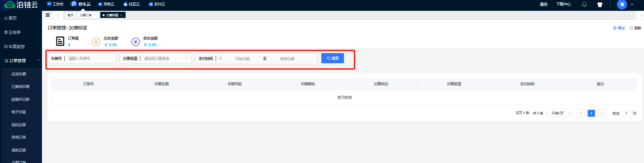
Task: Close the 欠费订单 tab
Action: point(94,15)
